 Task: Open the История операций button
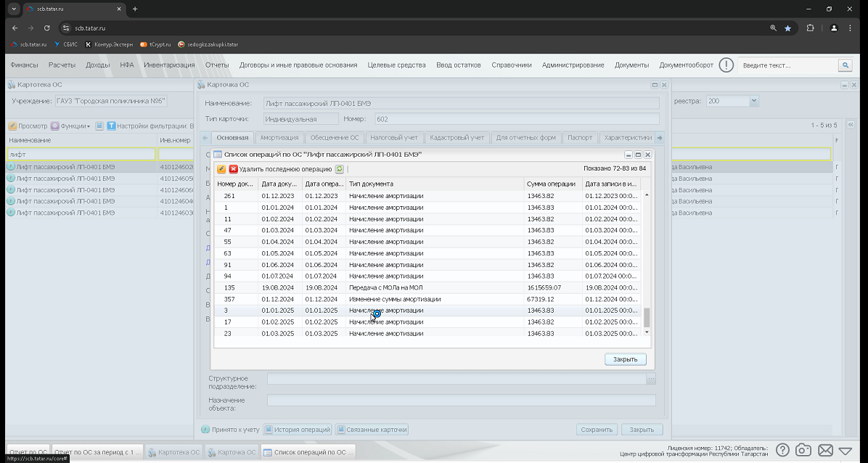[x=298, y=429]
